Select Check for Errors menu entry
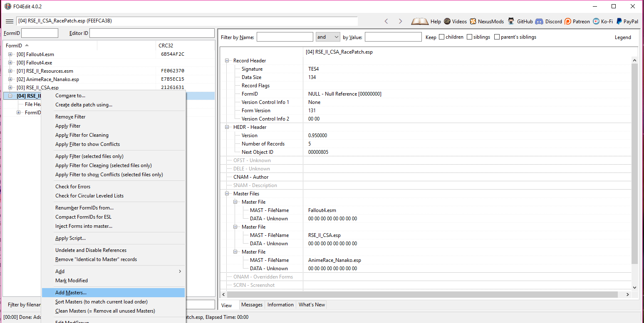The image size is (644, 323). click(x=113, y=187)
